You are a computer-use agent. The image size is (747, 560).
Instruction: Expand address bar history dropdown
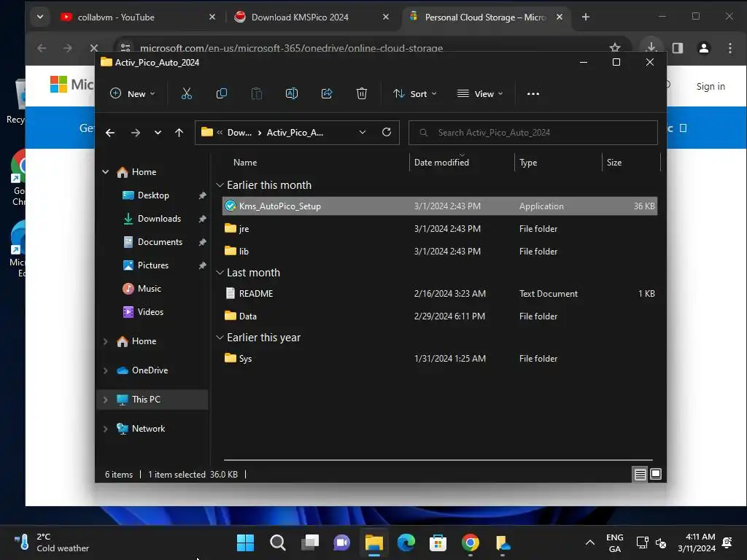(x=363, y=133)
